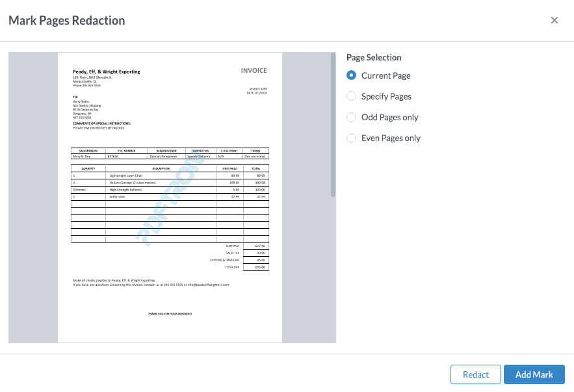Screen dimensions: 574x392
Task: Select Odd Pages only
Action: click(x=351, y=117)
